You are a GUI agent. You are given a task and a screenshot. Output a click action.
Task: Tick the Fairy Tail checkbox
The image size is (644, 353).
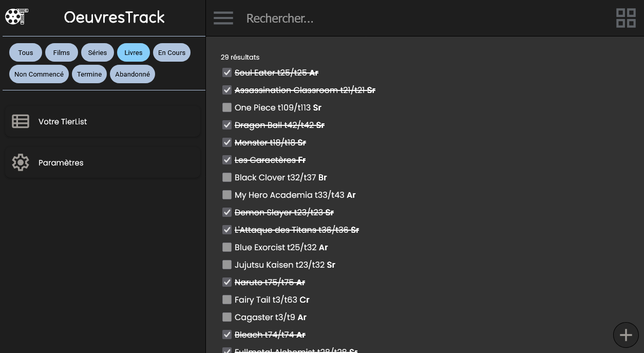227,300
